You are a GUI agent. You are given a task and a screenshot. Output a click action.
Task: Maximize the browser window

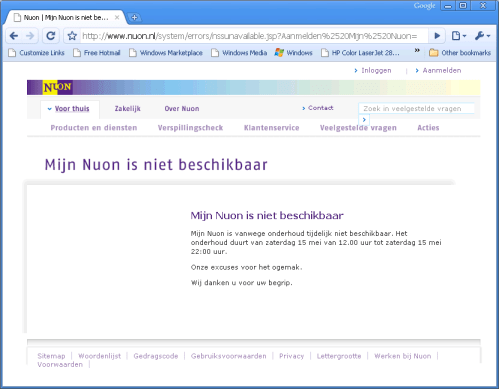pyautogui.click(x=463, y=6)
